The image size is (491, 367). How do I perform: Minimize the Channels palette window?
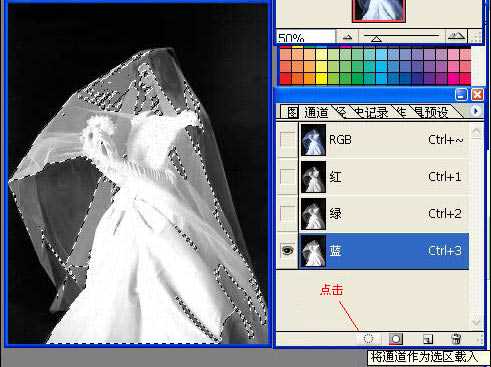click(461, 95)
